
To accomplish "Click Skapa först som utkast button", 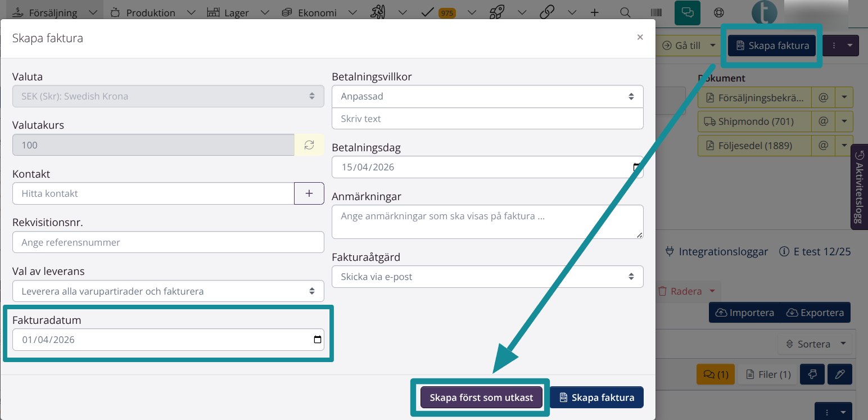I will [481, 398].
